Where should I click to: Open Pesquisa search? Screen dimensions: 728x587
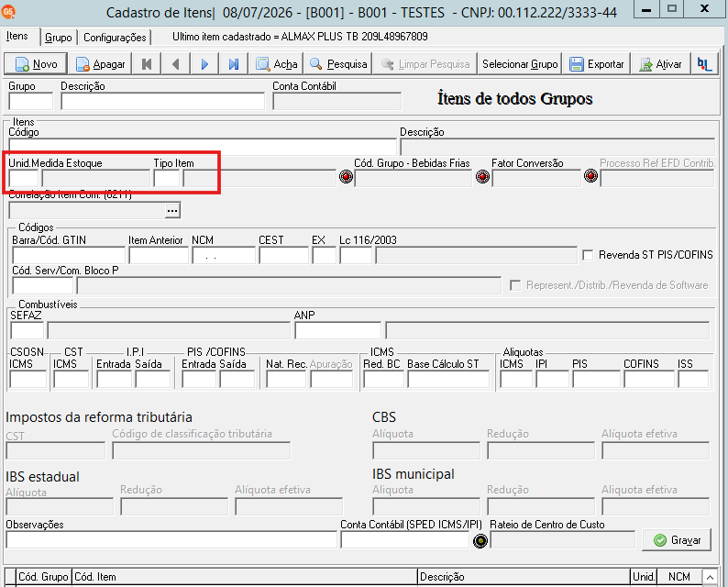coord(338,64)
